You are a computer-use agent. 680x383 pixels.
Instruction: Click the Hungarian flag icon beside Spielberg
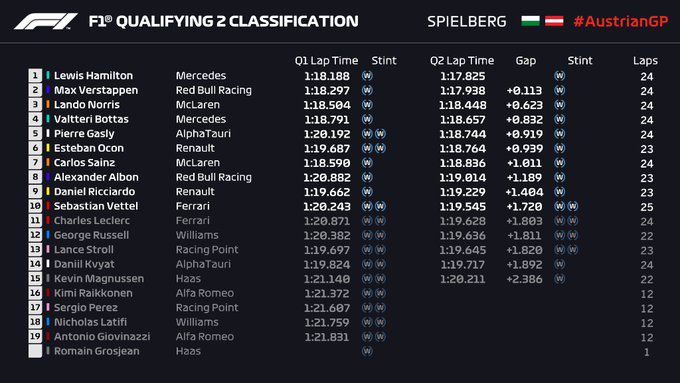tap(530, 21)
